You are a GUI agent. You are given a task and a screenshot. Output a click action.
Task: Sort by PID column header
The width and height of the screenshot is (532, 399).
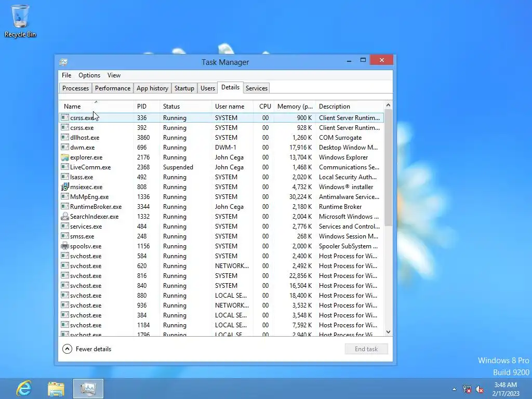(x=147, y=106)
